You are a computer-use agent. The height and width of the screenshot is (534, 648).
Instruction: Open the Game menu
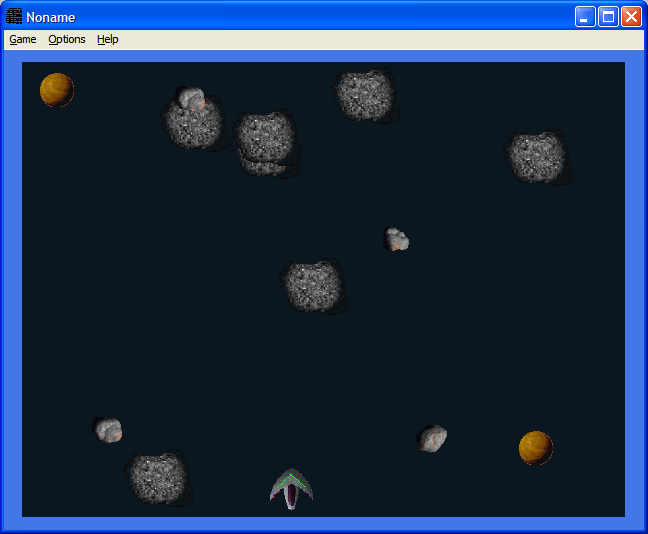tap(23, 39)
